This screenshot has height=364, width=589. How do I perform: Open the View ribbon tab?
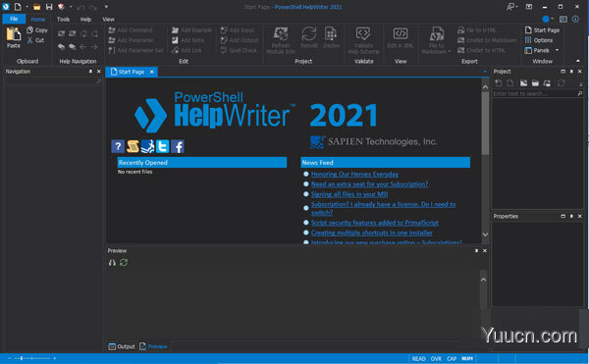[108, 20]
